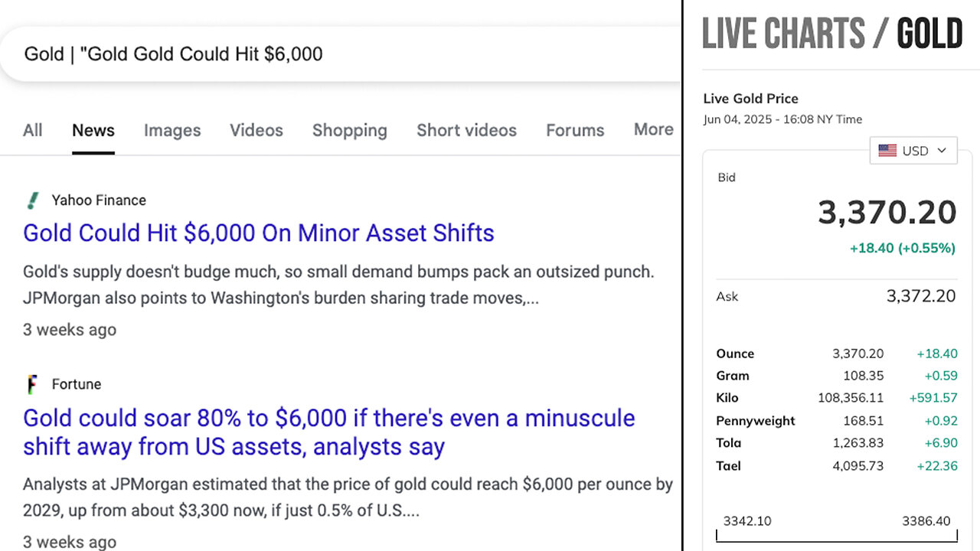Switch to the Images tab
This screenshot has width=980, height=551.
pos(172,130)
